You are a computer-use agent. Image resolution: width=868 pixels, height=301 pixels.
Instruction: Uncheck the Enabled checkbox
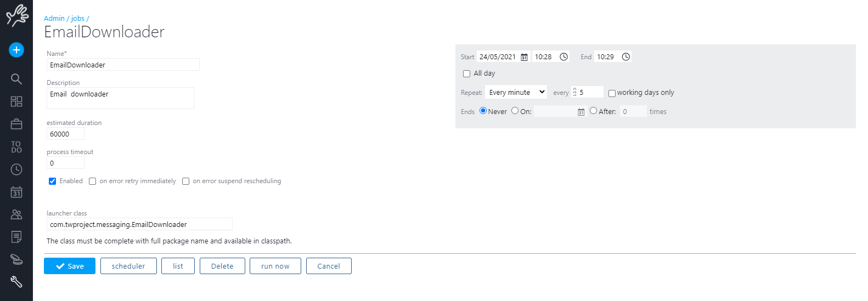point(53,181)
